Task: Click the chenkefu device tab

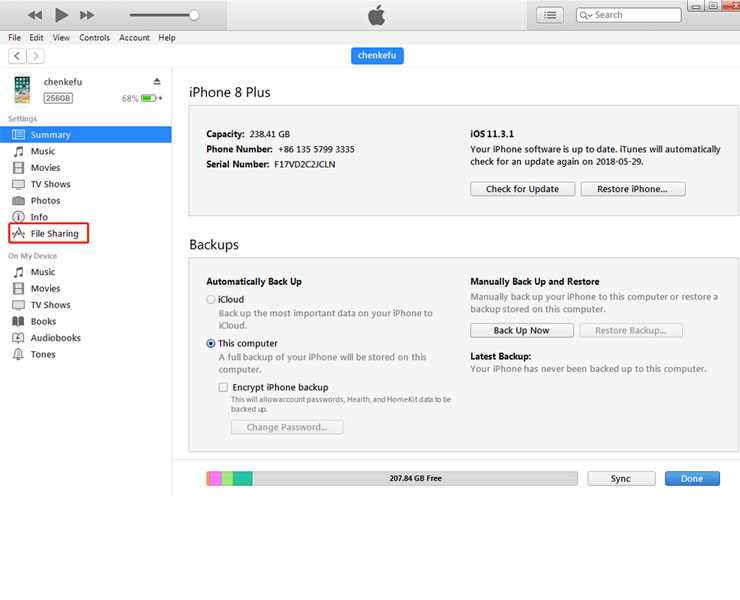Action: [x=377, y=55]
